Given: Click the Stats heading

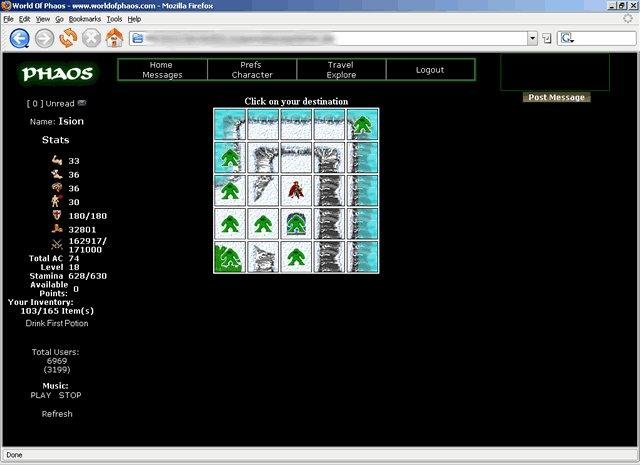Looking at the screenshot, I should point(56,140).
